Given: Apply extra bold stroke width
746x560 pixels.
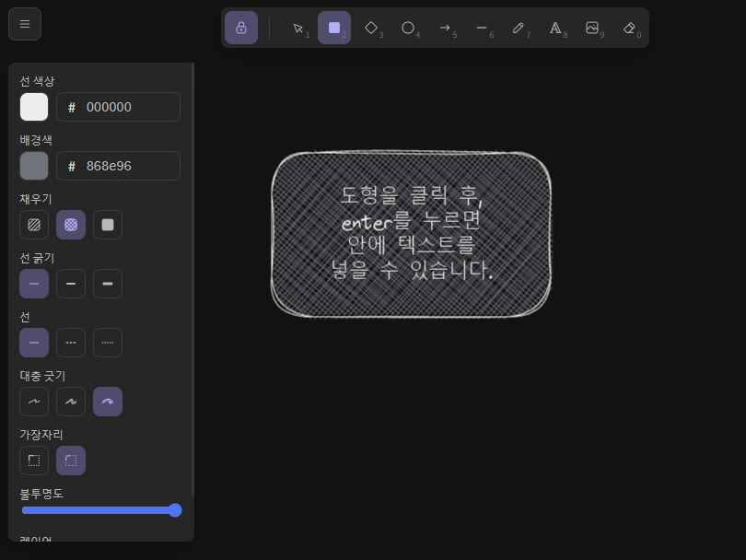Looking at the screenshot, I should 108,284.
